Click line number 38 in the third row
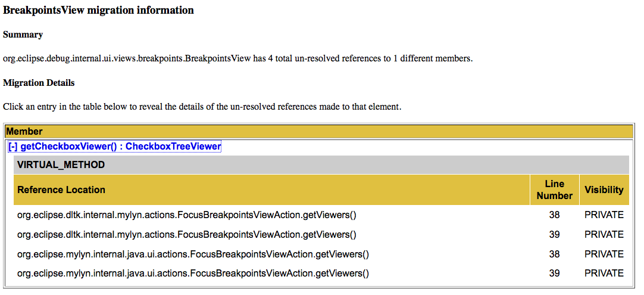The height and width of the screenshot is (295, 644). coord(555,254)
